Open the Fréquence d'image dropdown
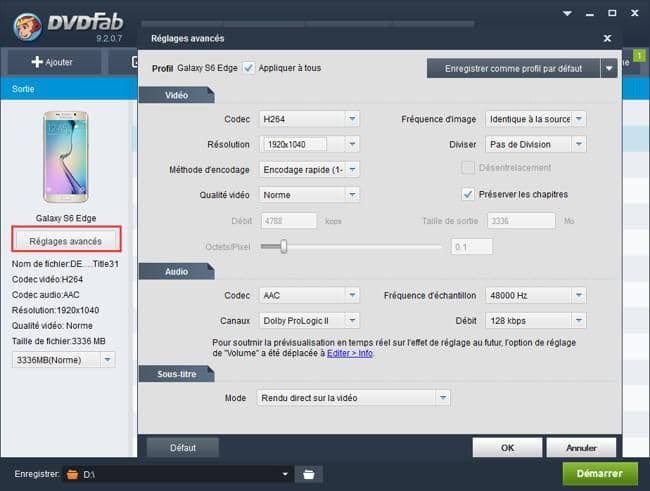 click(536, 119)
